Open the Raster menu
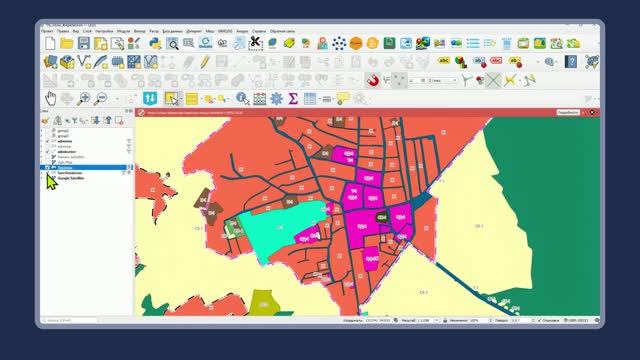Image resolution: width=640 pixels, height=360 pixels. pyautogui.click(x=154, y=31)
